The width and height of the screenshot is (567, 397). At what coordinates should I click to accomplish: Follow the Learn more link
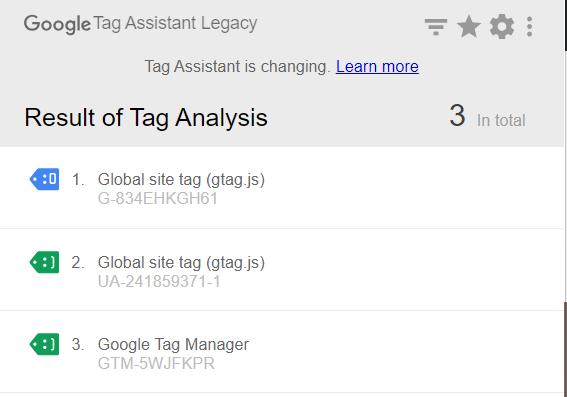377,67
